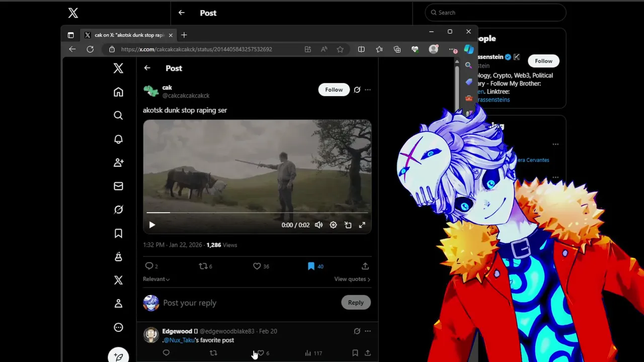Open three-dot menu on Edgewood's reply
The width and height of the screenshot is (644, 362).
(x=368, y=331)
